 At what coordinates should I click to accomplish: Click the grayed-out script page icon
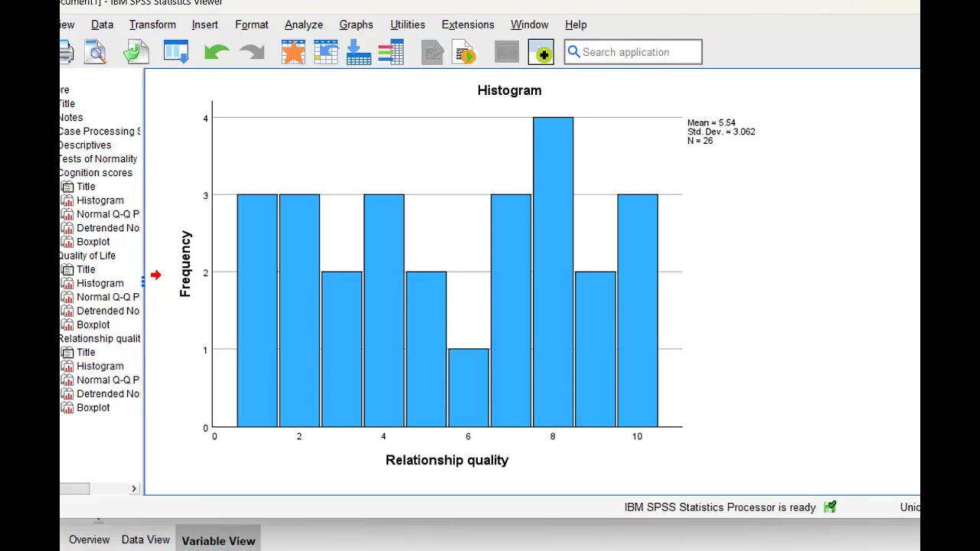pos(433,52)
